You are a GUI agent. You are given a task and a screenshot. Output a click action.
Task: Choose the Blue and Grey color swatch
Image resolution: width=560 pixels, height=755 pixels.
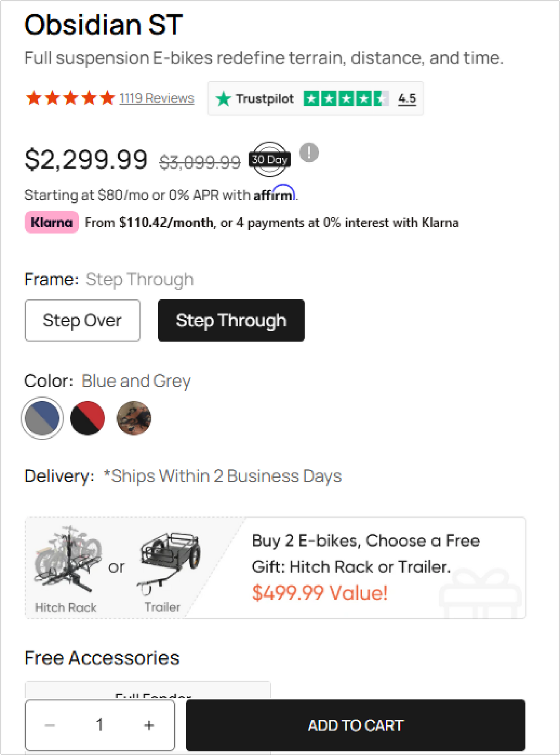click(42, 418)
